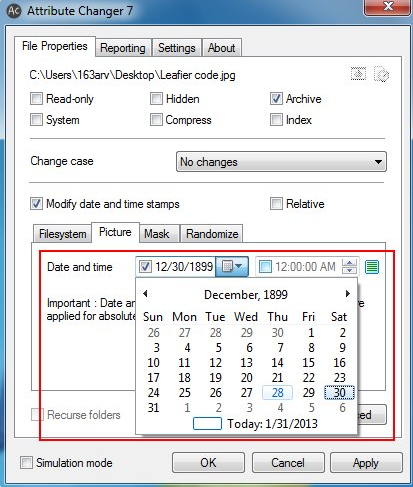Image resolution: width=413 pixels, height=487 pixels.
Task: Select December 28 in the calendar
Action: click(277, 393)
